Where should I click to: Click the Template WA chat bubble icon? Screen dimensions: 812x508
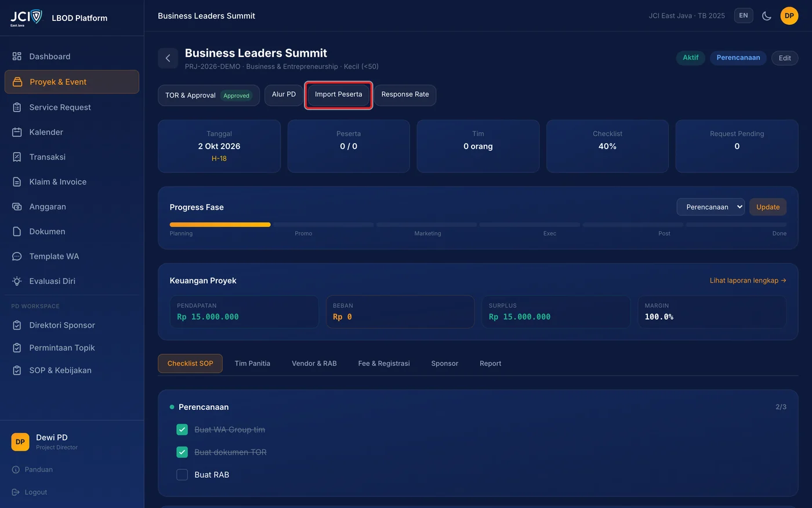[17, 256]
